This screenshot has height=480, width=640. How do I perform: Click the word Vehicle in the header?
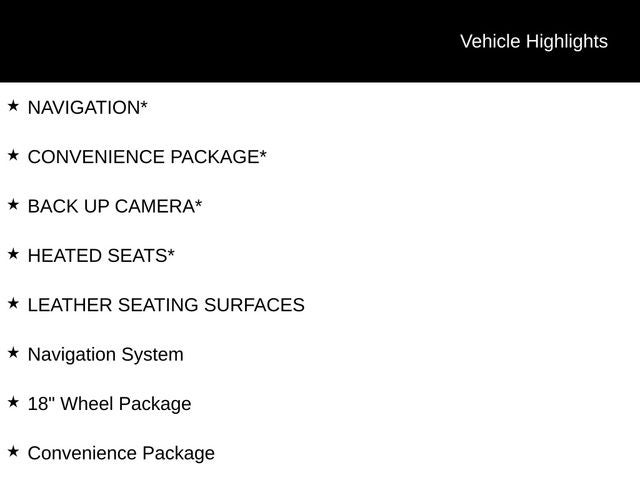(490, 41)
